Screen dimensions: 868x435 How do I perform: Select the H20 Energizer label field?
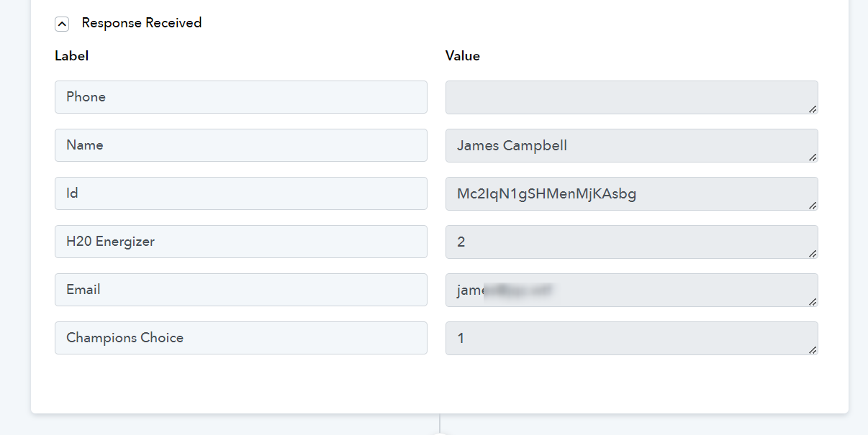tap(241, 242)
